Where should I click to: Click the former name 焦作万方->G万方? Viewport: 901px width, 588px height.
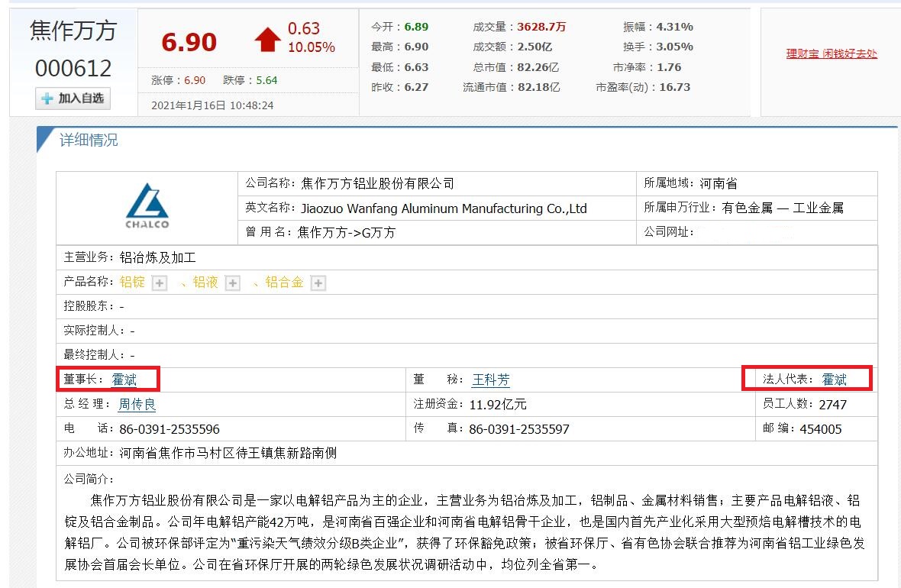click(x=347, y=232)
